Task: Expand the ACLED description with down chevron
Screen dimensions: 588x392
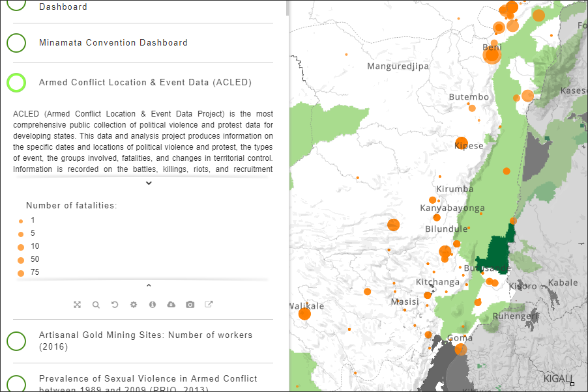Action: pos(149,183)
